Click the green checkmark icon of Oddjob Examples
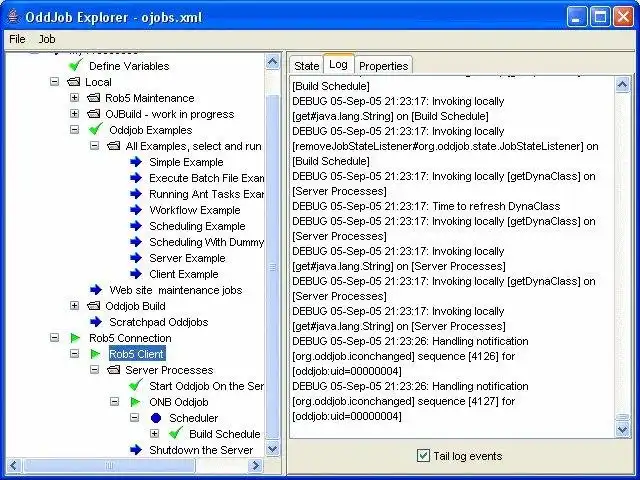The width and height of the screenshot is (640, 480). [x=96, y=129]
